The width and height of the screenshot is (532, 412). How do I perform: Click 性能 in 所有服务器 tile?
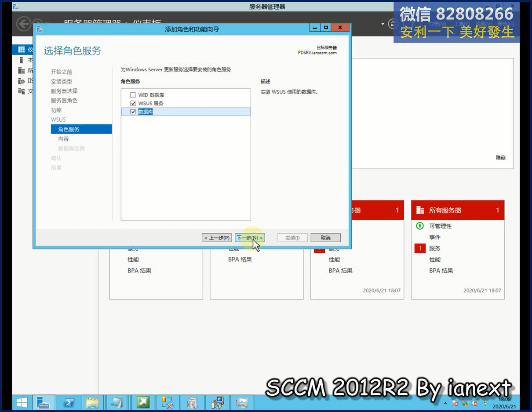click(x=435, y=260)
